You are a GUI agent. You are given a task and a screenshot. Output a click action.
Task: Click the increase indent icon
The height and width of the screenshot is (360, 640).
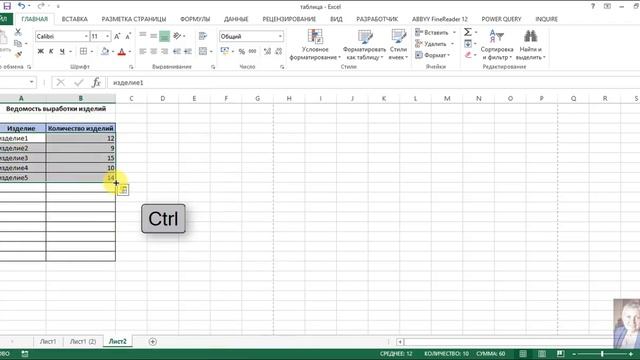pos(188,51)
